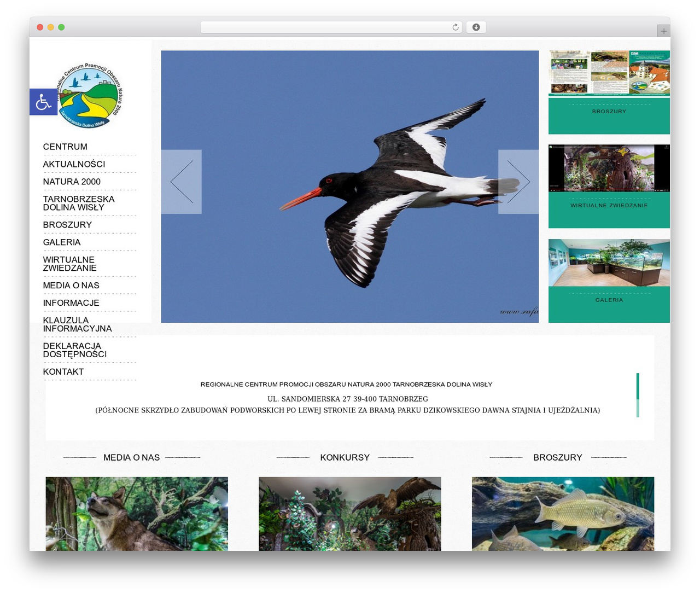Select KONTAKT in the sidebar
The width and height of the screenshot is (700, 593).
pyautogui.click(x=63, y=372)
